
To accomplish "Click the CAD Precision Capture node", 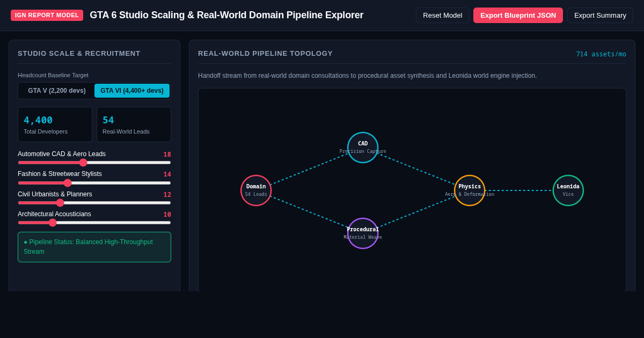I will 363,148.
